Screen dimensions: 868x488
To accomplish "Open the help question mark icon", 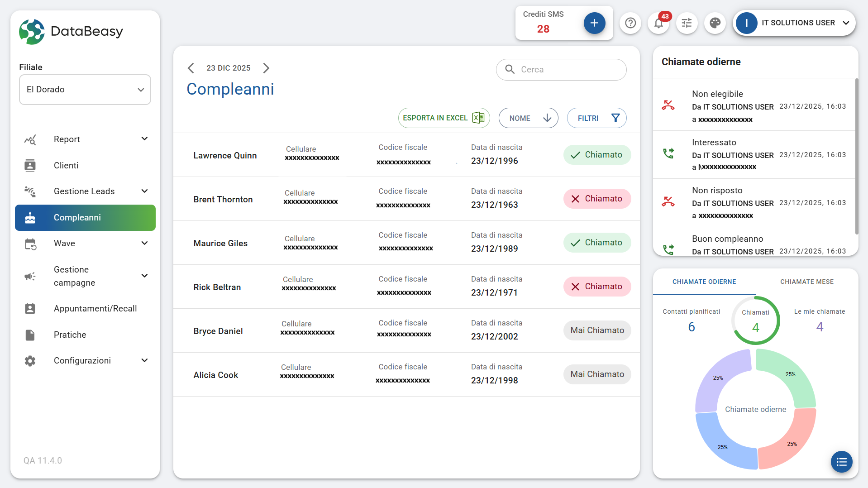I will [x=630, y=23].
